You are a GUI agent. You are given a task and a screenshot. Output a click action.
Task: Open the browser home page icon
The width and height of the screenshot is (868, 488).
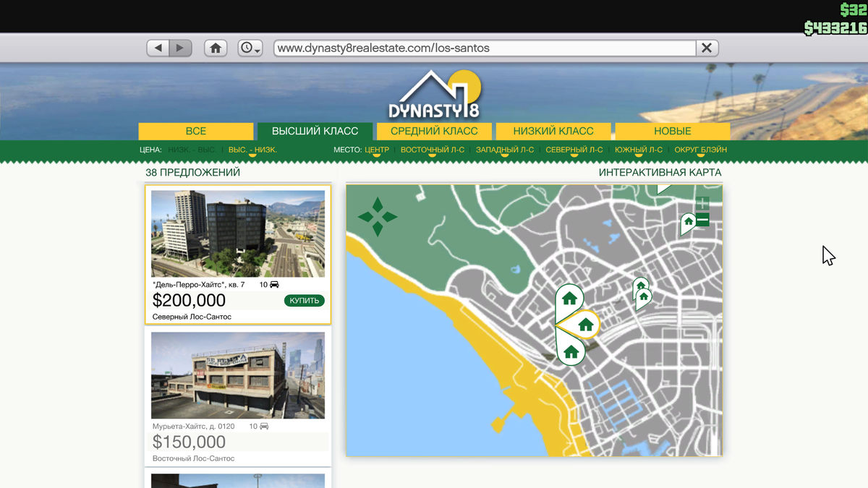(x=216, y=48)
